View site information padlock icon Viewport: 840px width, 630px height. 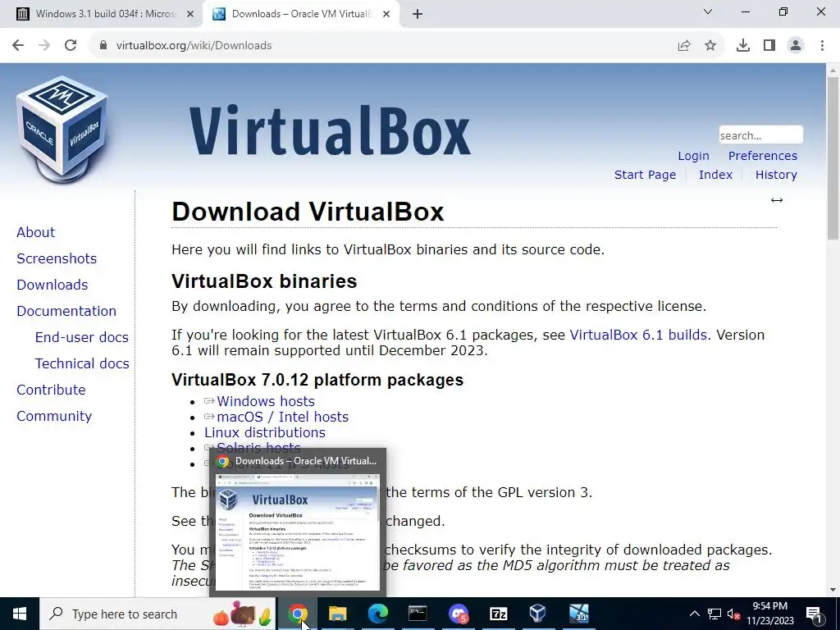tap(103, 46)
